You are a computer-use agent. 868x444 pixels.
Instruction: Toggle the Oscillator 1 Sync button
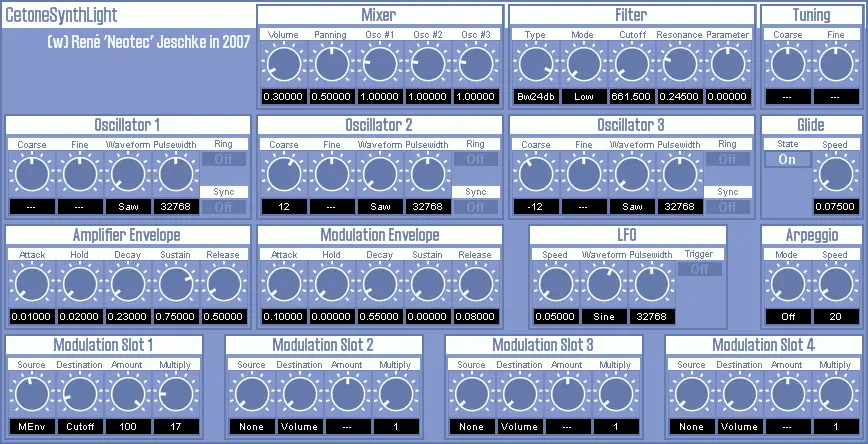pyautogui.click(x=224, y=207)
